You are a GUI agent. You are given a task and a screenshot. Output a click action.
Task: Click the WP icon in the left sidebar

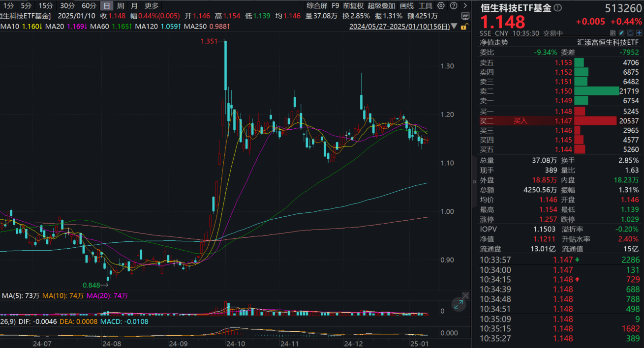click(465, 16)
